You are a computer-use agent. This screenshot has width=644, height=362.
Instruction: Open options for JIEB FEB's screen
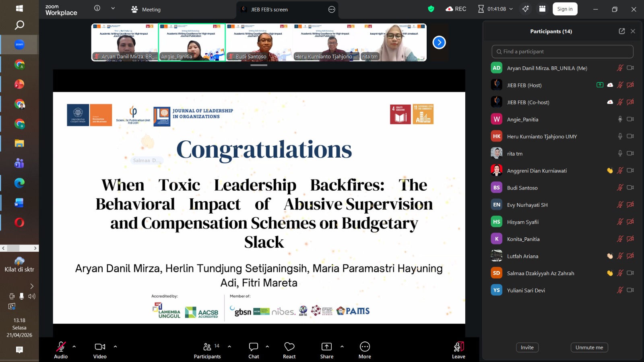[x=332, y=9]
